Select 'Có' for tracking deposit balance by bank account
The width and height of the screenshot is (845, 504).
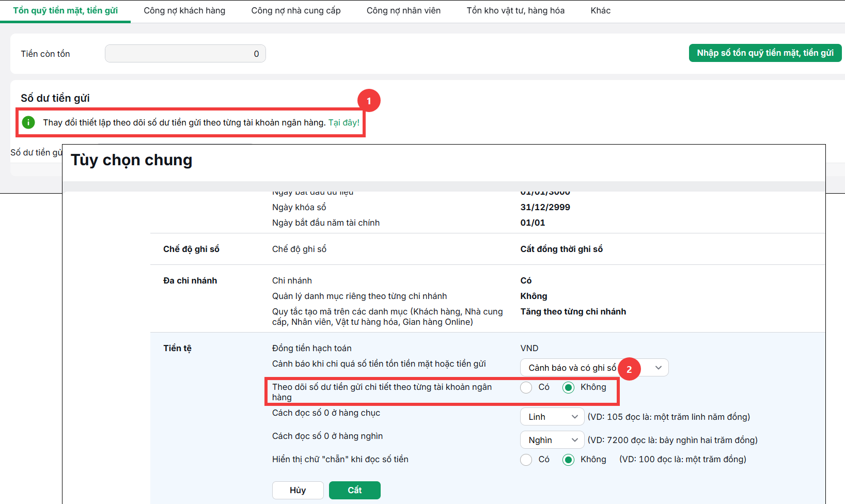pos(526,387)
